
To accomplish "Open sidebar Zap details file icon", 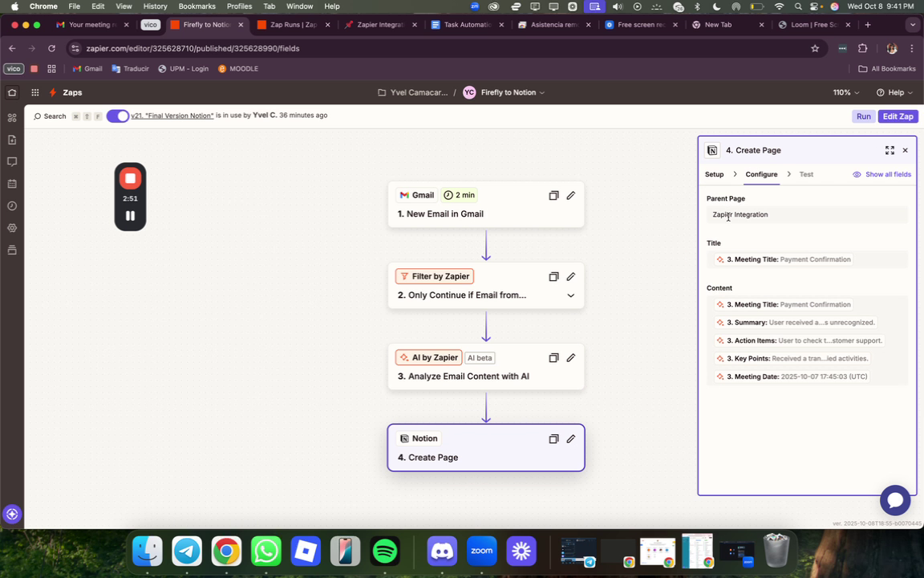I will [12, 140].
